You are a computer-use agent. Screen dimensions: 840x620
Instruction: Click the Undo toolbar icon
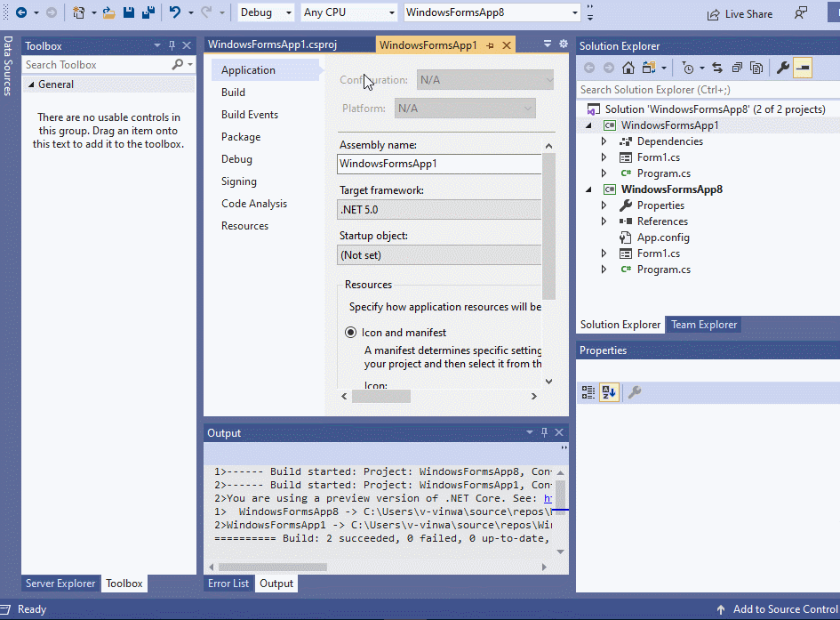click(175, 12)
